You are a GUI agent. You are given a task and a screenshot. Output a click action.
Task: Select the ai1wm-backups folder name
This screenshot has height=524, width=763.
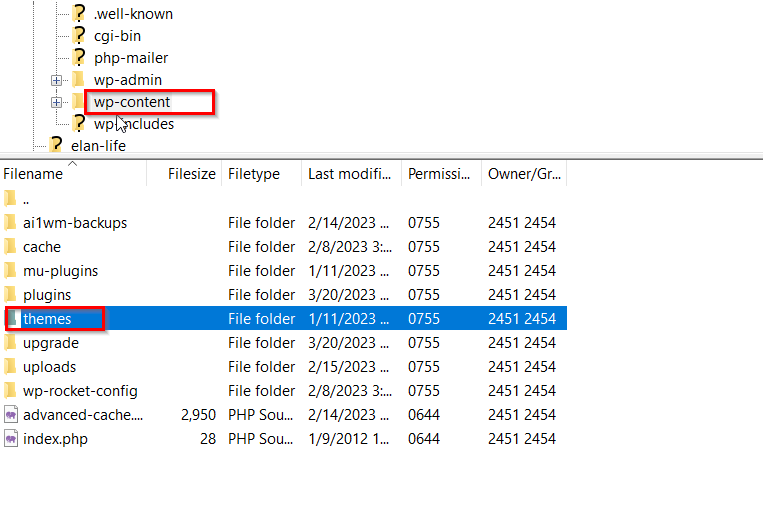[75, 223]
